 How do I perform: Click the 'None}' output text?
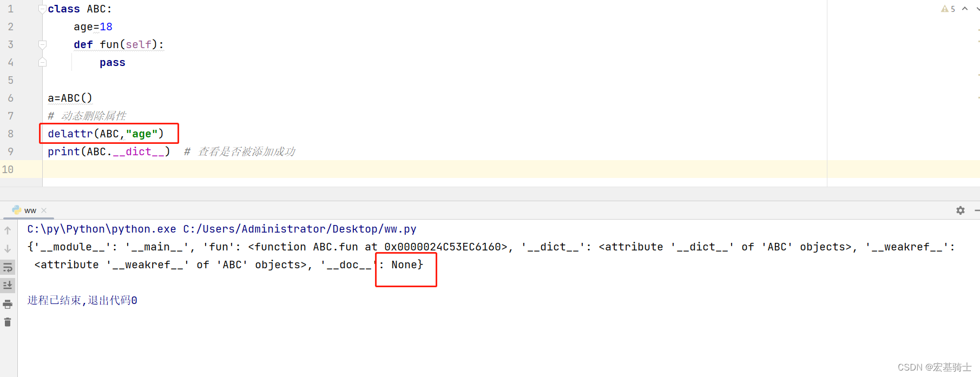(407, 264)
